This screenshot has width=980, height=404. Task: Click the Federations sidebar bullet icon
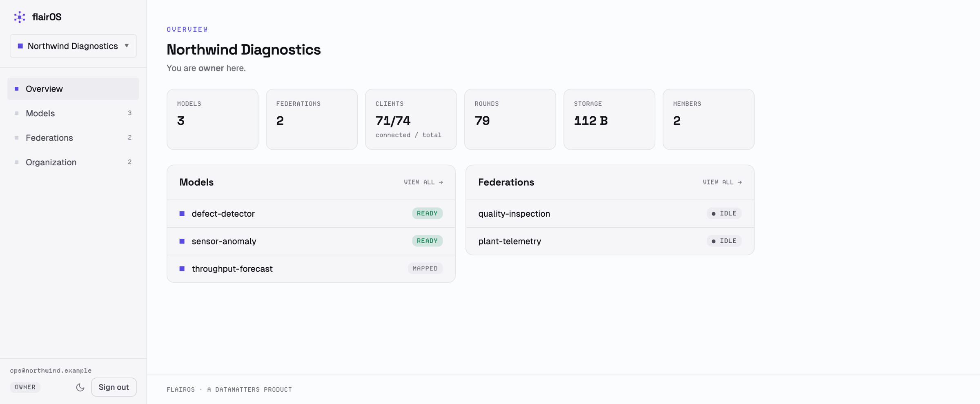click(x=17, y=138)
